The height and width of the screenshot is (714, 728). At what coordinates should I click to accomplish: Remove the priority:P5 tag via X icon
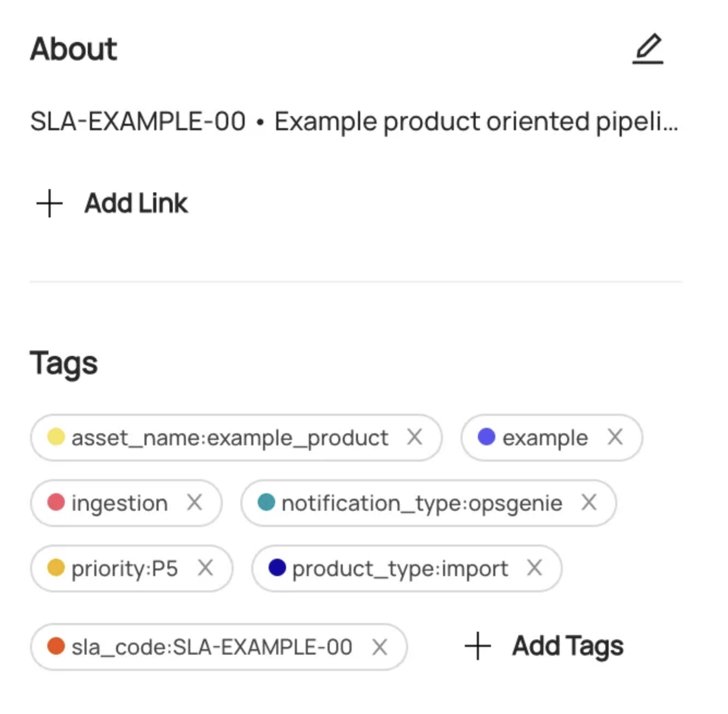207,568
